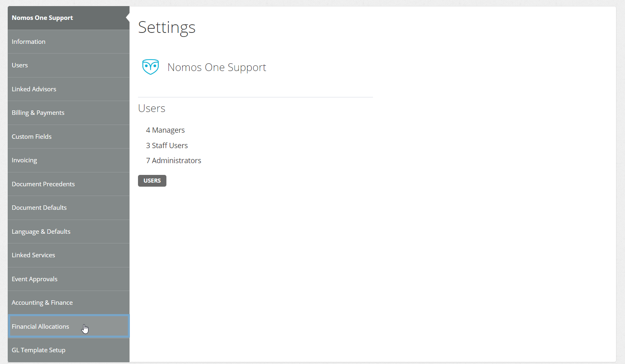This screenshot has height=364, width=625.
Task: Click the dark USERS button
Action: (x=152, y=181)
